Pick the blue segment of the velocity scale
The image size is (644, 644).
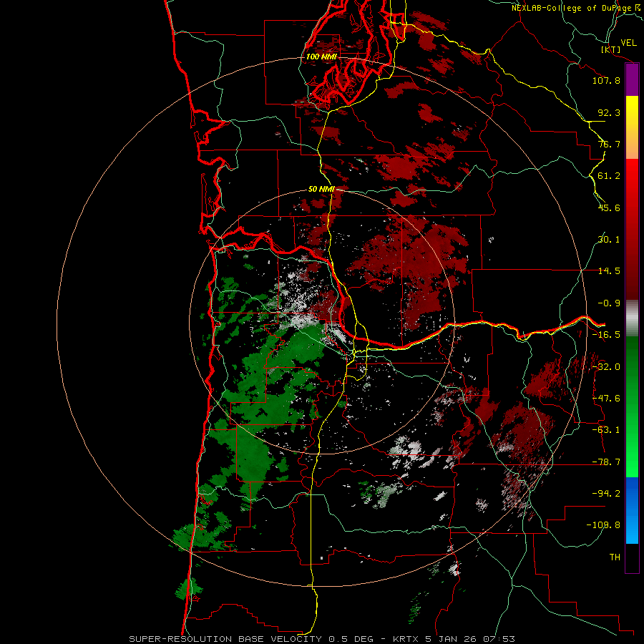tap(632, 510)
